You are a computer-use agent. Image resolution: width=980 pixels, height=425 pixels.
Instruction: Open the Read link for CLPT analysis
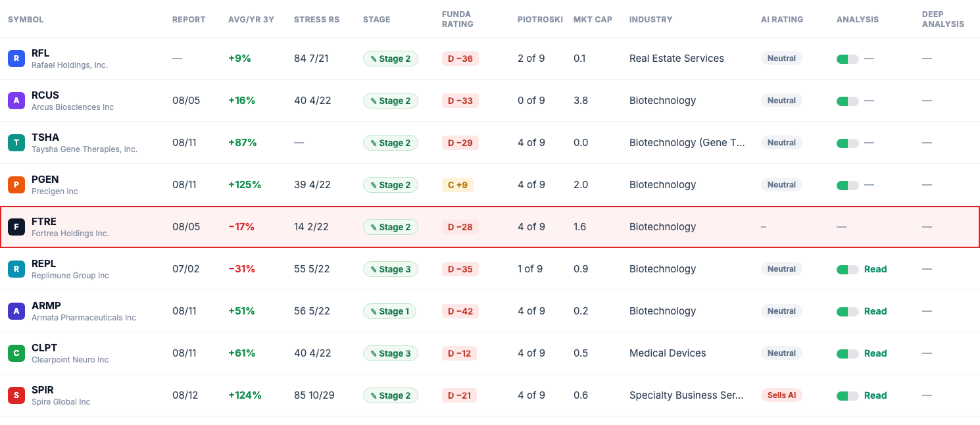(875, 353)
